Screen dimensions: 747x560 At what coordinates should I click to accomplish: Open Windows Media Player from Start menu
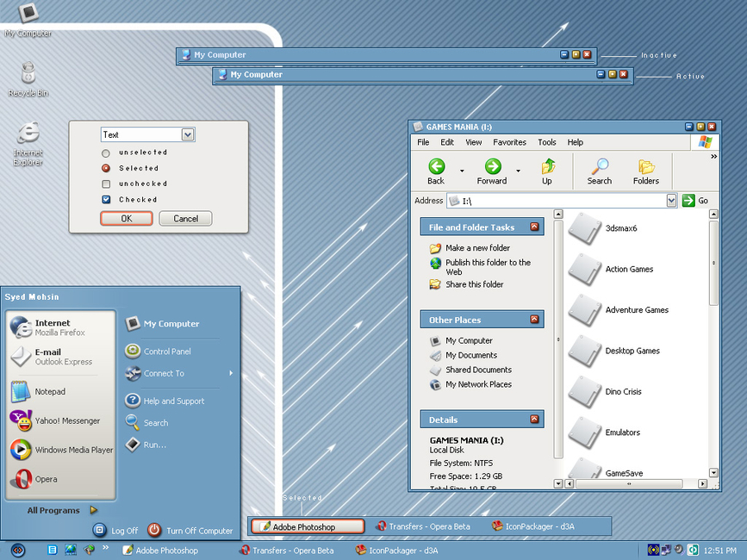(60, 450)
